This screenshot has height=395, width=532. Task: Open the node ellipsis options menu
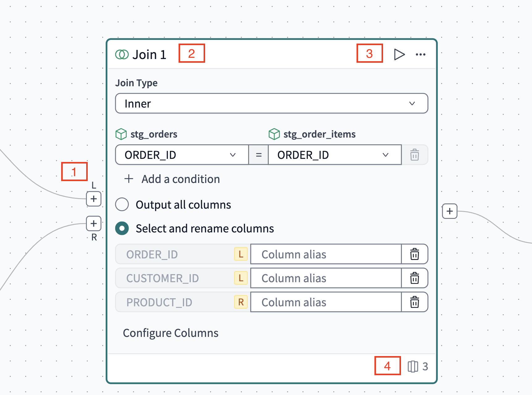[x=420, y=54]
